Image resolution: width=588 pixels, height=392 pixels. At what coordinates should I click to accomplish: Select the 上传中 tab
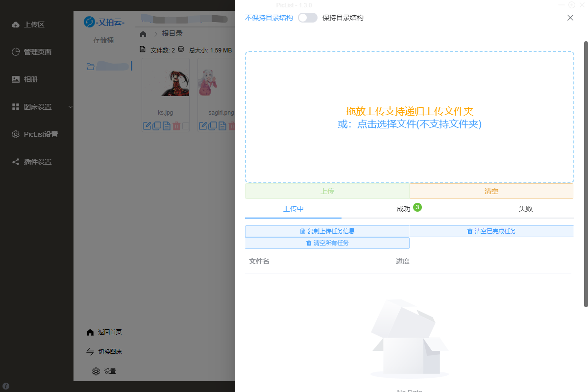coord(293,209)
